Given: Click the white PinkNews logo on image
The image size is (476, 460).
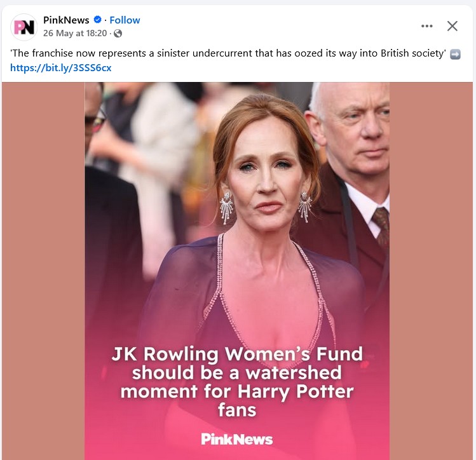Looking at the screenshot, I should tap(236, 439).
